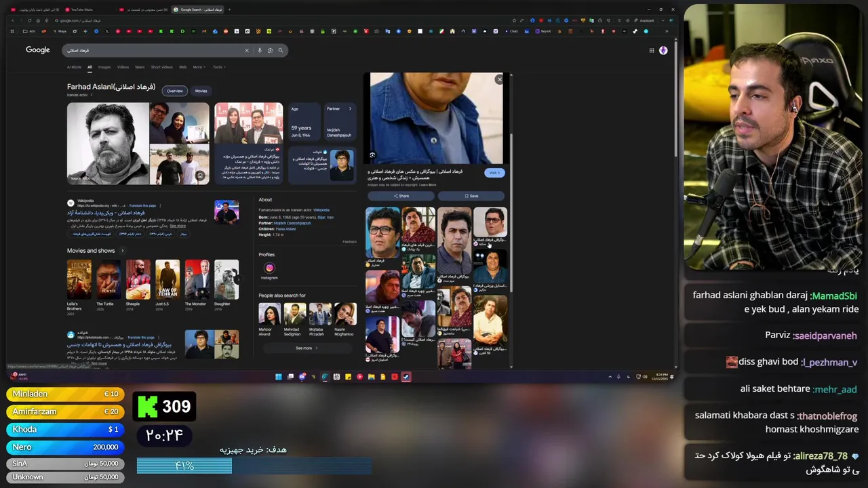868x488 pixels.
Task: Open Mojdeh Daneshpajouh partner link in About
Action: coord(292,223)
